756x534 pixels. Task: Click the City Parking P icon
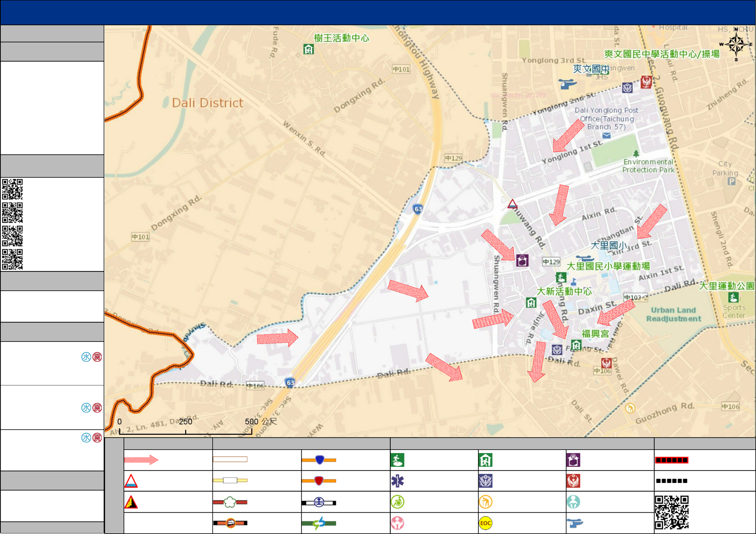[x=731, y=181]
